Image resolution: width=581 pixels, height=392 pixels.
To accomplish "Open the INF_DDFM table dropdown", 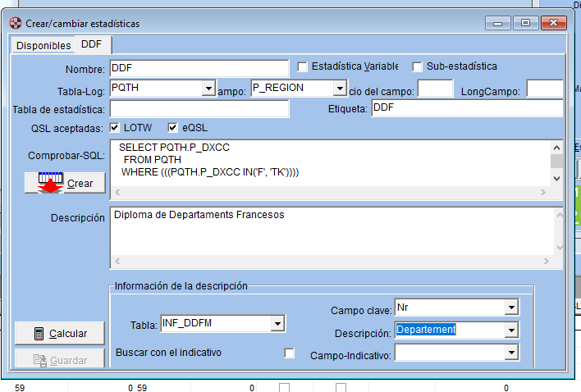I will click(x=277, y=324).
